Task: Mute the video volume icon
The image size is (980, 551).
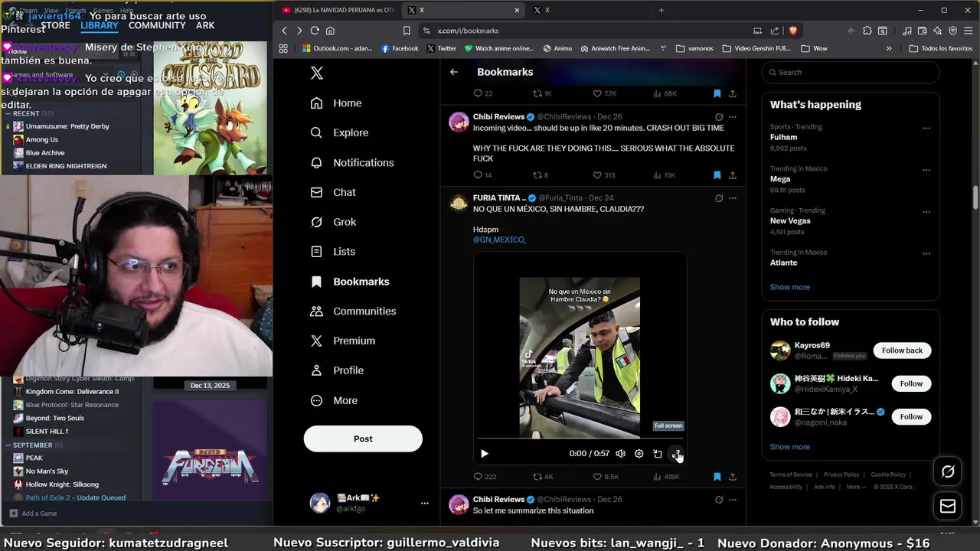Action: point(621,454)
